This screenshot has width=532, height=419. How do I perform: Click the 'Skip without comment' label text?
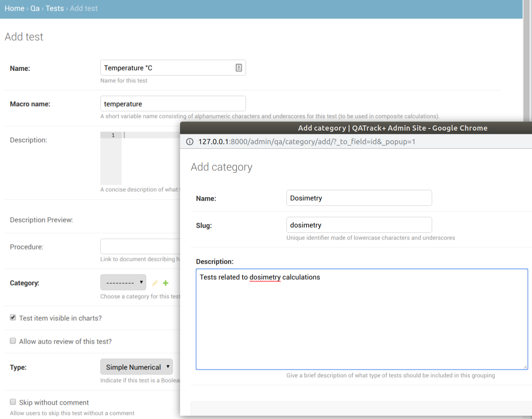point(54,403)
